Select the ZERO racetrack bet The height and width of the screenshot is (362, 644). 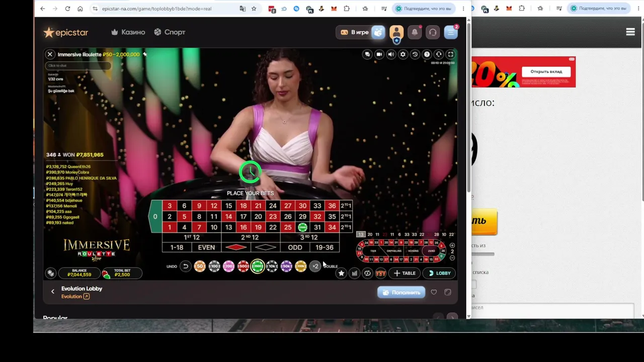click(x=431, y=251)
